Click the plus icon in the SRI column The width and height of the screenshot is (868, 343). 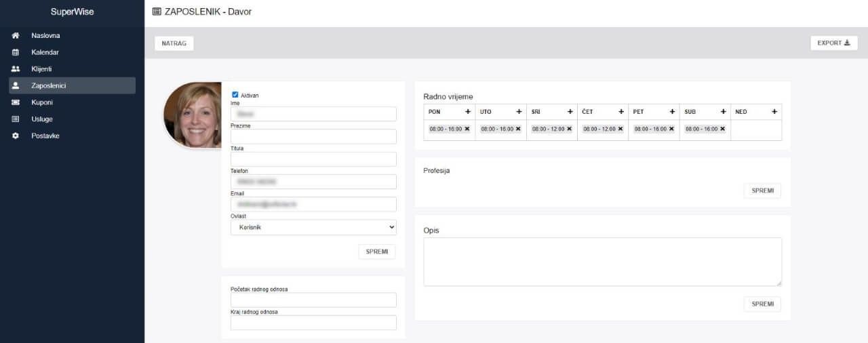coord(570,112)
